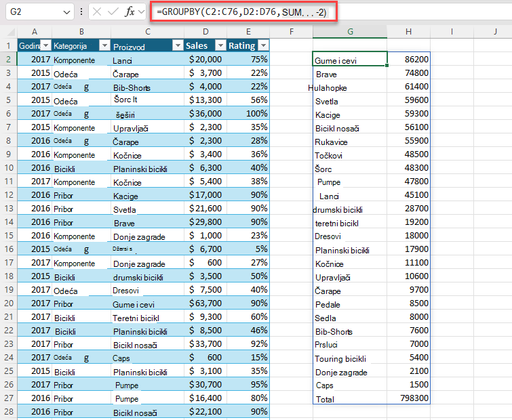The height and width of the screenshot is (420, 512).
Task: Open the Godina column filter dropdown
Action: 46,45
